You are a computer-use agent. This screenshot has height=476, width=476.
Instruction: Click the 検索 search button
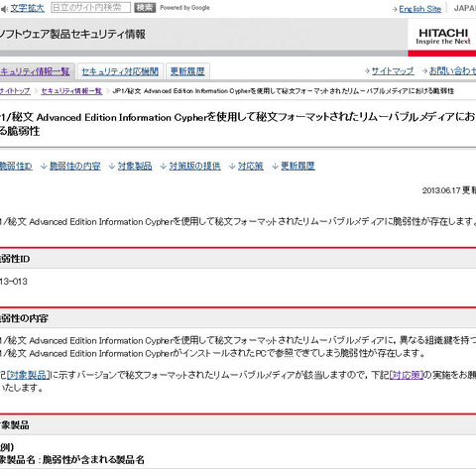click(x=145, y=8)
